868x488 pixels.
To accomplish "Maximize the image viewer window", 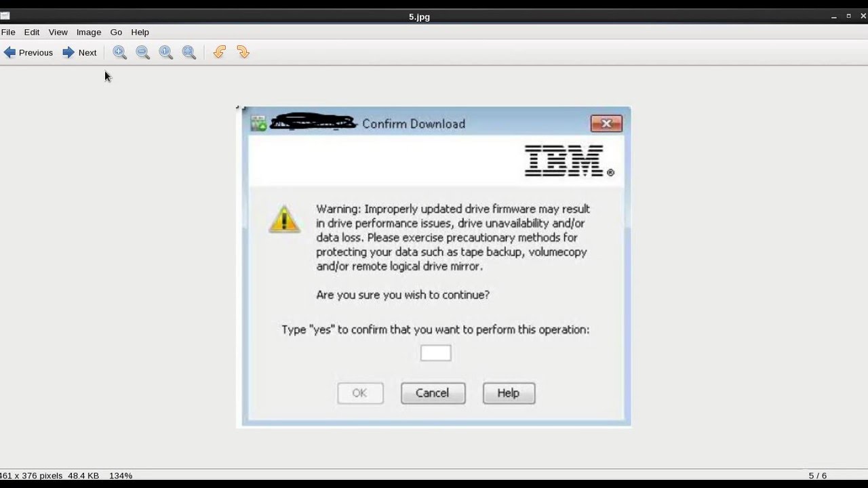I will coord(848,16).
